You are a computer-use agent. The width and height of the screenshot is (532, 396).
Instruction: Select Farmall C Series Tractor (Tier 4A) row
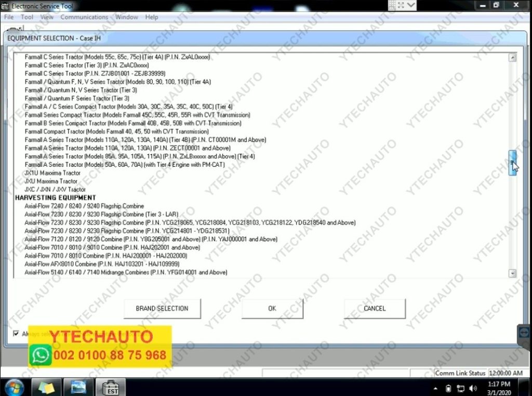click(x=117, y=57)
